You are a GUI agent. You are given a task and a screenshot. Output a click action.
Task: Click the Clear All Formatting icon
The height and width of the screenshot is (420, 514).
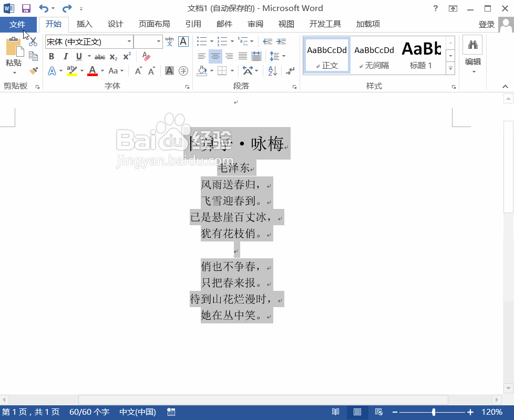pyautogui.click(x=145, y=56)
